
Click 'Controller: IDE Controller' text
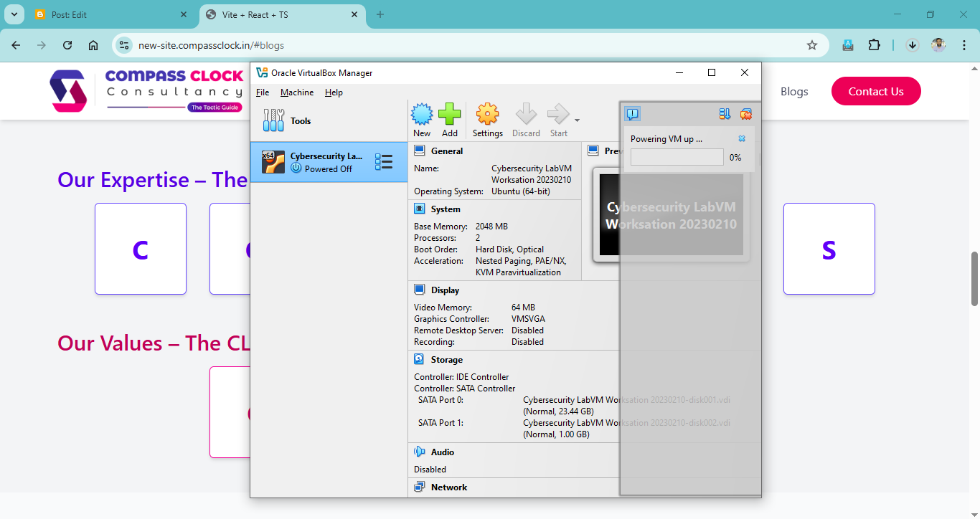click(461, 377)
